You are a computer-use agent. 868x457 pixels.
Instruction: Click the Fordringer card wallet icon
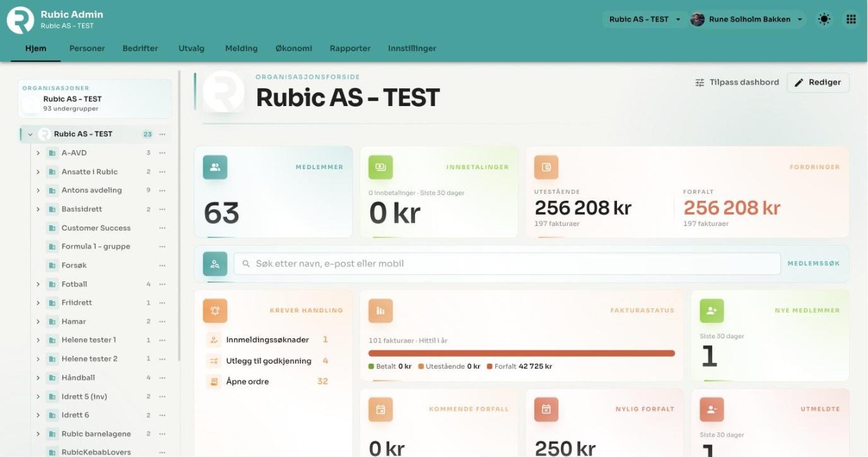546,167
